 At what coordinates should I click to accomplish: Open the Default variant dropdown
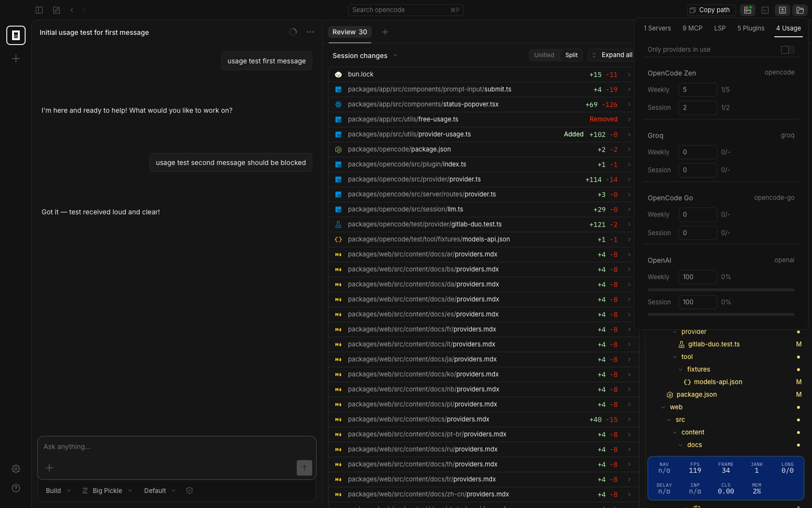click(159, 491)
